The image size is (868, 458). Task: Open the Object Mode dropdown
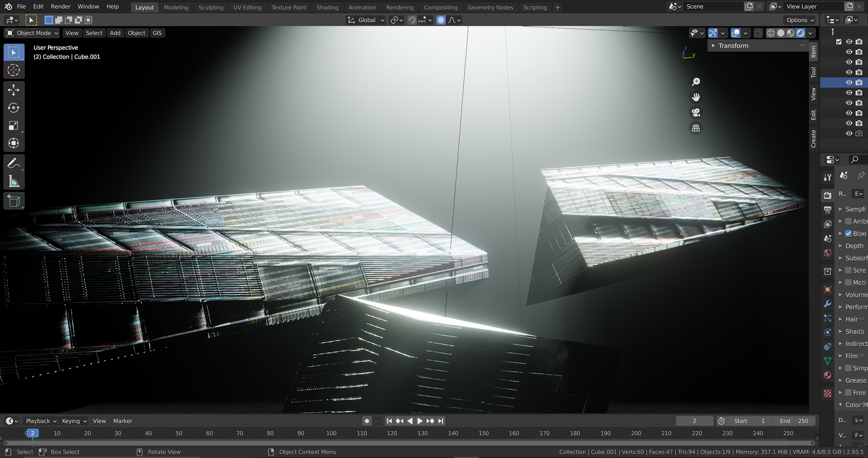click(32, 33)
